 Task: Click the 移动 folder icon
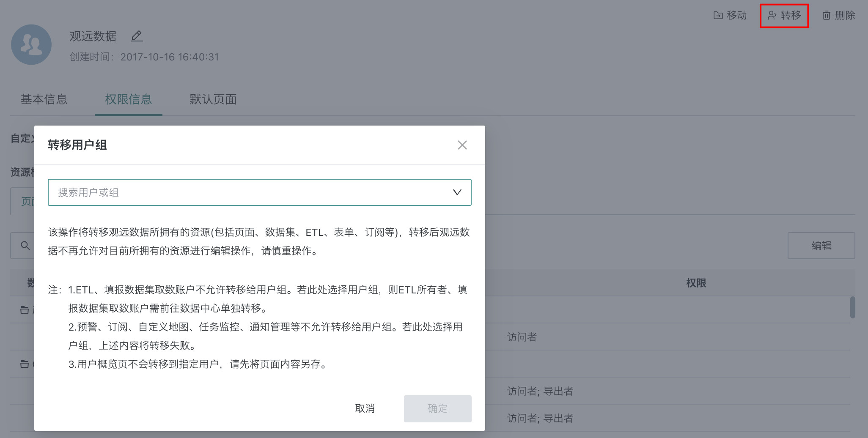click(x=718, y=16)
